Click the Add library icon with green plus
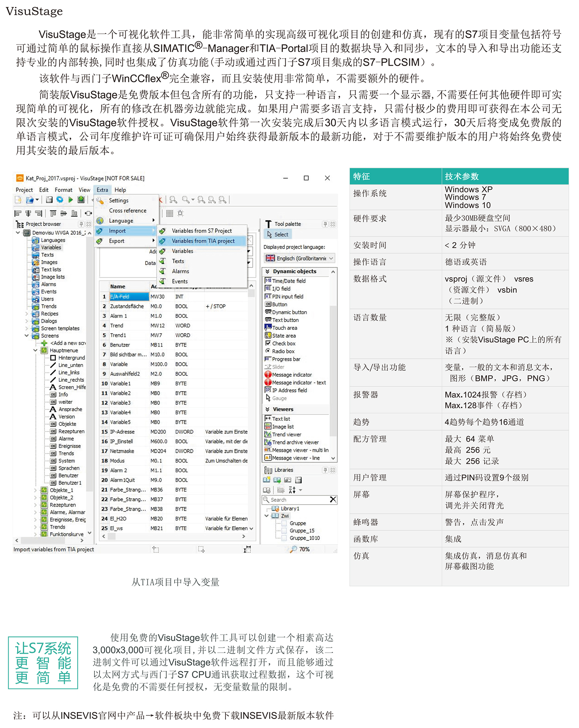 (x=277, y=480)
